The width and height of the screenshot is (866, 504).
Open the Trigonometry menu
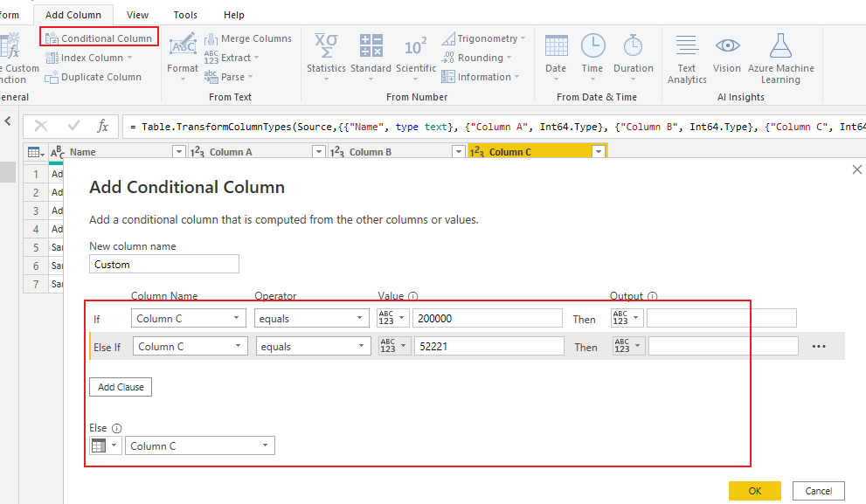[x=483, y=38]
